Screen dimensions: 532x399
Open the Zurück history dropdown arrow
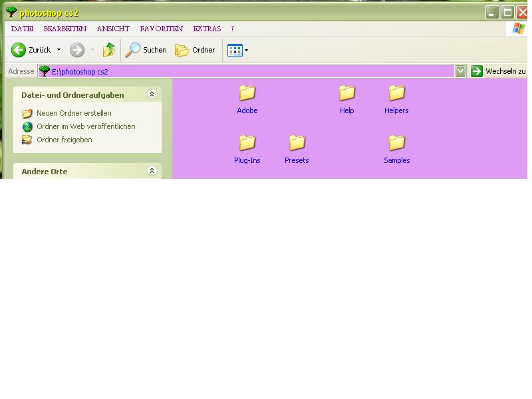[x=59, y=50]
